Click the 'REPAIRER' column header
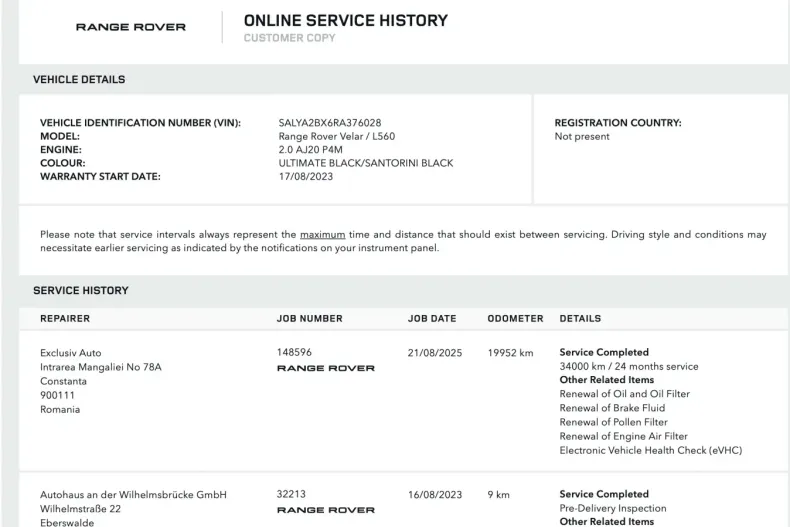 [65, 318]
